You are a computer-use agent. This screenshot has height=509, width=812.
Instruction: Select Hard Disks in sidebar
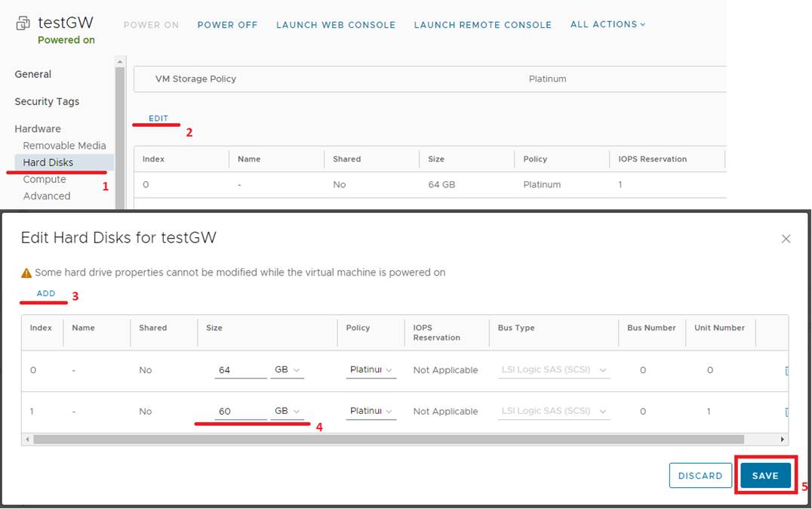(x=63, y=162)
